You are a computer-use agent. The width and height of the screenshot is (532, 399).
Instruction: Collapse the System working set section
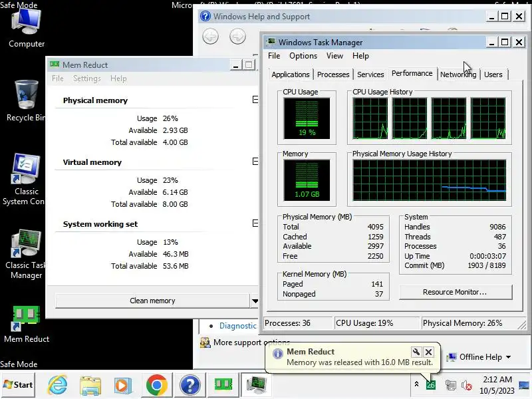pyautogui.click(x=255, y=223)
